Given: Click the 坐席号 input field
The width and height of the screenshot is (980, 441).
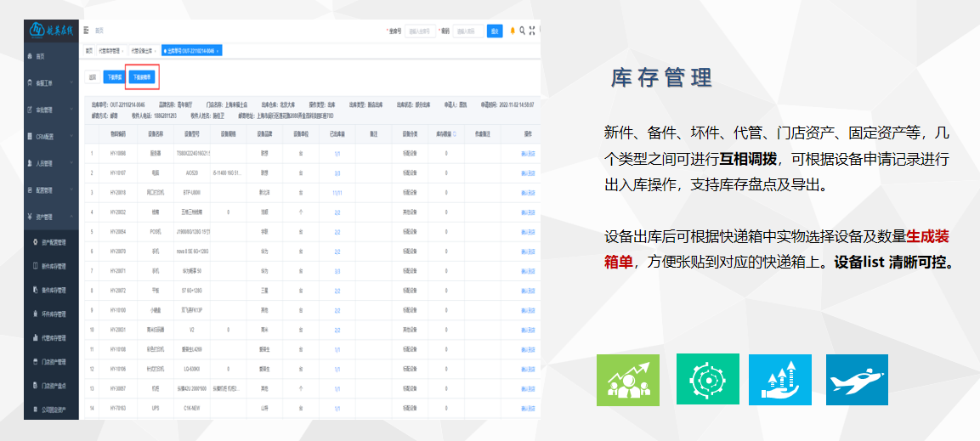Looking at the screenshot, I should pos(420,31).
